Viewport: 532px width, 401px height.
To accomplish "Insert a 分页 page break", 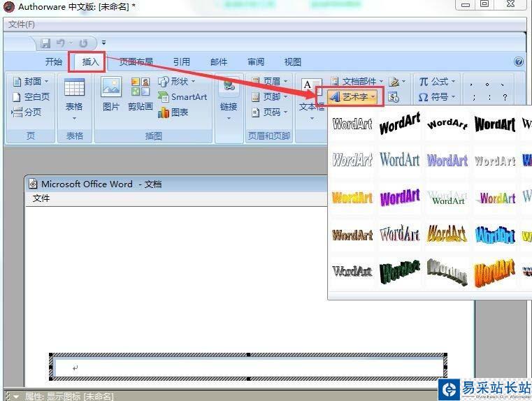I will (x=27, y=112).
